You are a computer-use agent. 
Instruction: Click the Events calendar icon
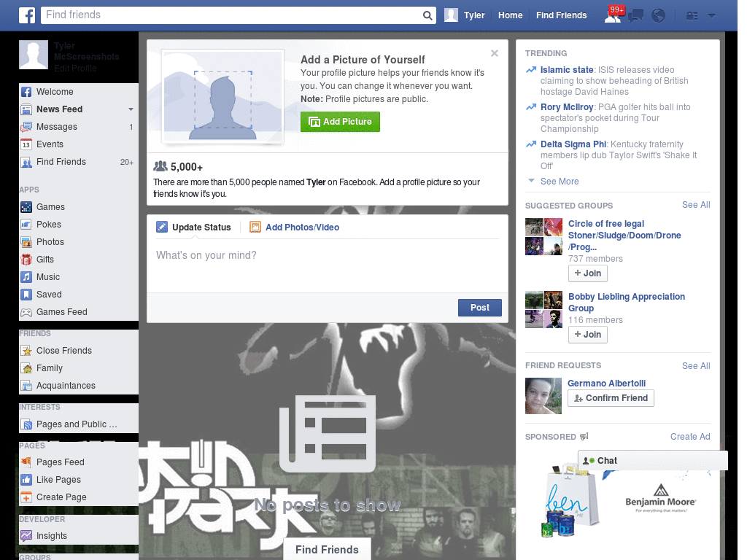26,144
